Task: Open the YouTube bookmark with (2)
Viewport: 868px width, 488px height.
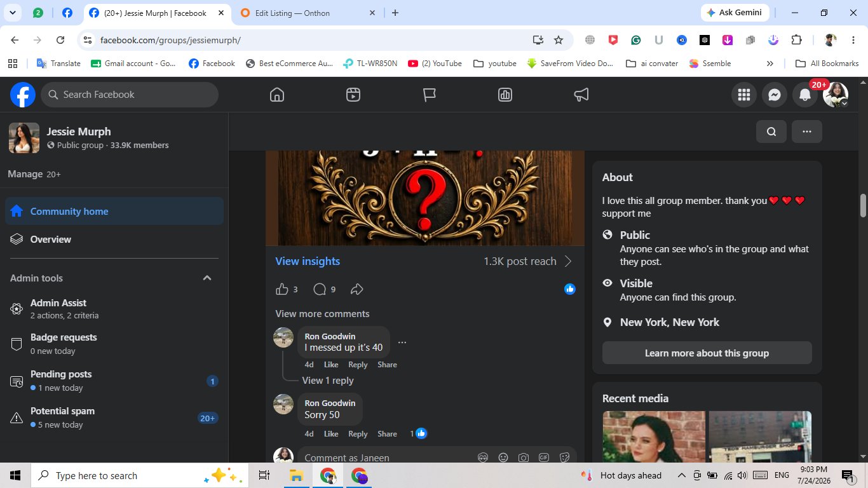Action: (435, 64)
